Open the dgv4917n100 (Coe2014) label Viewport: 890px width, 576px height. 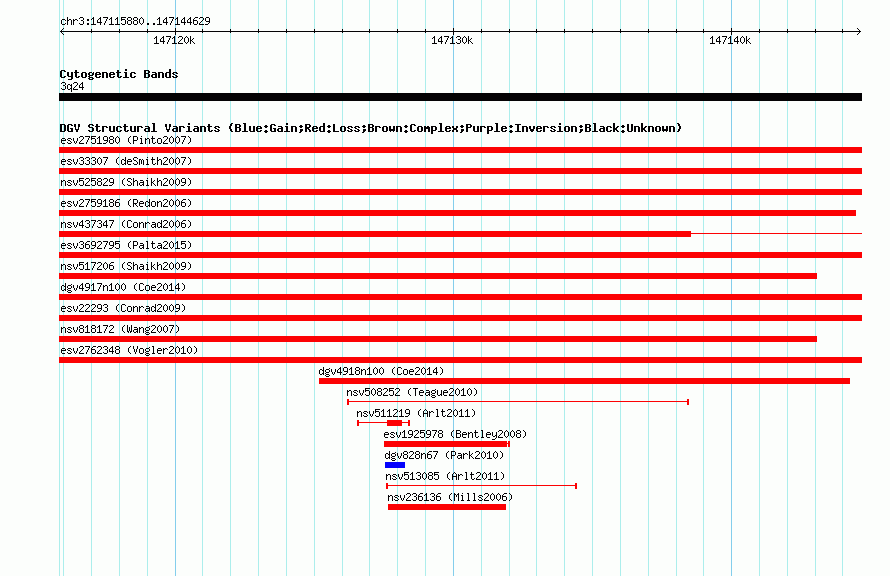coord(123,287)
